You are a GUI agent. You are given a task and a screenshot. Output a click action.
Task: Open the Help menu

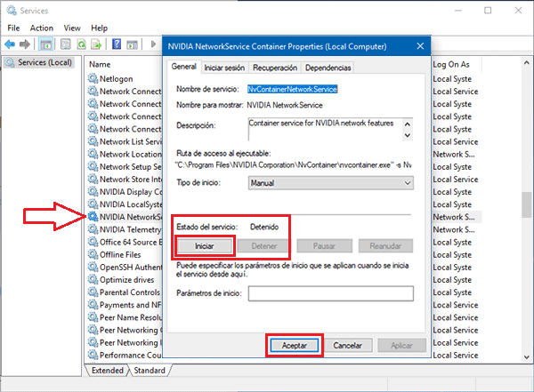pyautogui.click(x=99, y=28)
